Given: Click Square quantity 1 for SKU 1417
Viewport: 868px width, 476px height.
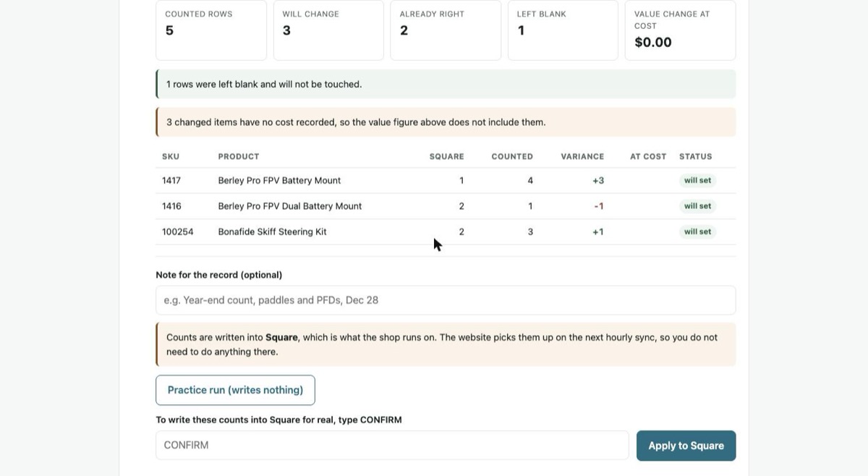Looking at the screenshot, I should (x=461, y=180).
